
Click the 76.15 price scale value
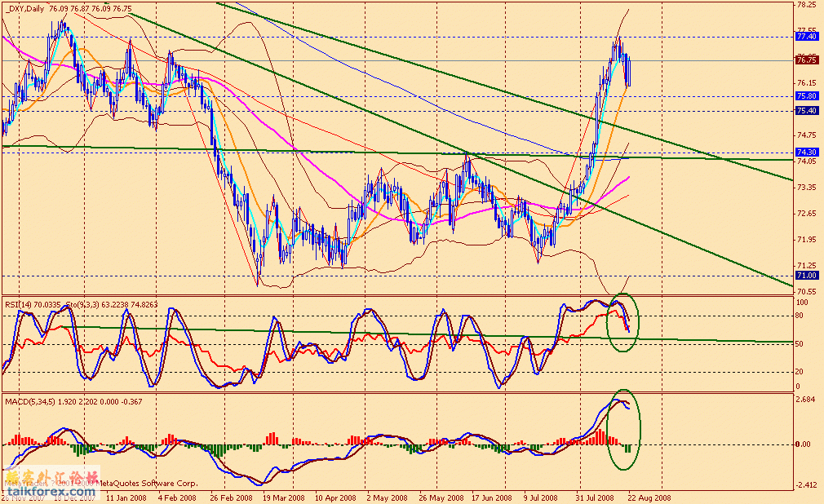point(806,83)
